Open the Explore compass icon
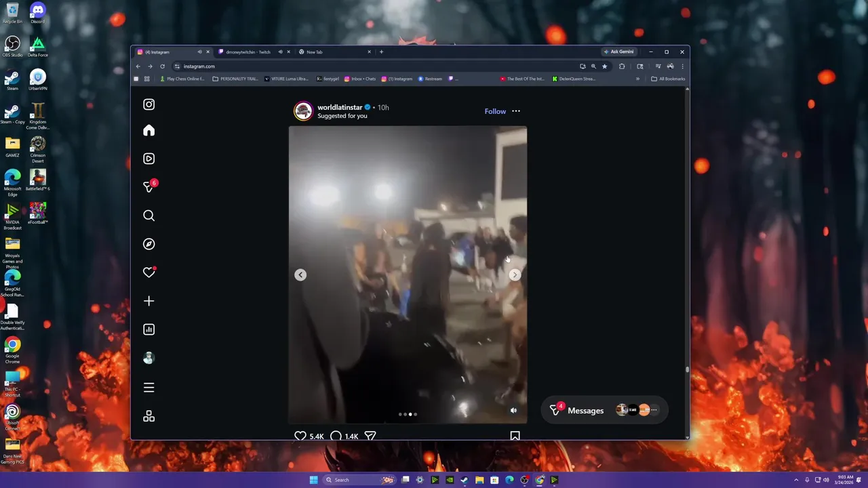Image resolution: width=868 pixels, height=488 pixels. tap(149, 244)
